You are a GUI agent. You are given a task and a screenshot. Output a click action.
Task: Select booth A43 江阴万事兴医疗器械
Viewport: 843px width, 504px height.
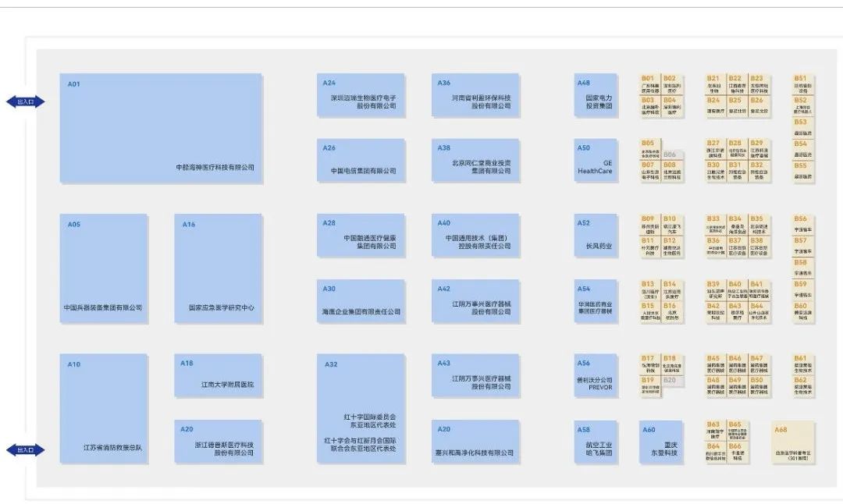click(475, 375)
